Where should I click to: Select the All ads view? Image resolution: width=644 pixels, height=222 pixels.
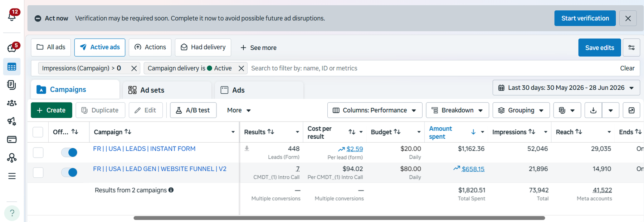tap(51, 47)
